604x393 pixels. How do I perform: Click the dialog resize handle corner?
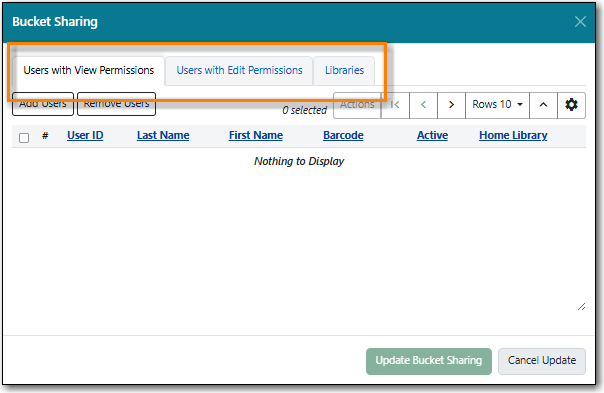582,307
